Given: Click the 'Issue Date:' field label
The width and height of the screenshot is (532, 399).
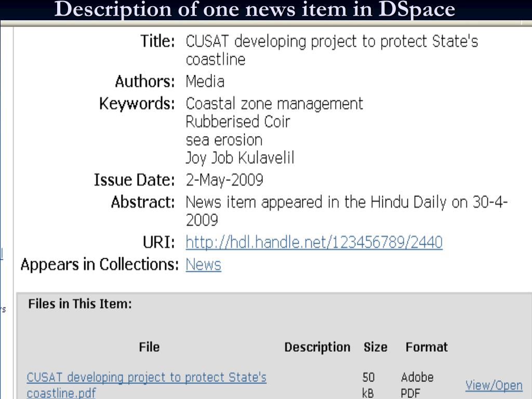Looking at the screenshot, I should pos(135,180).
